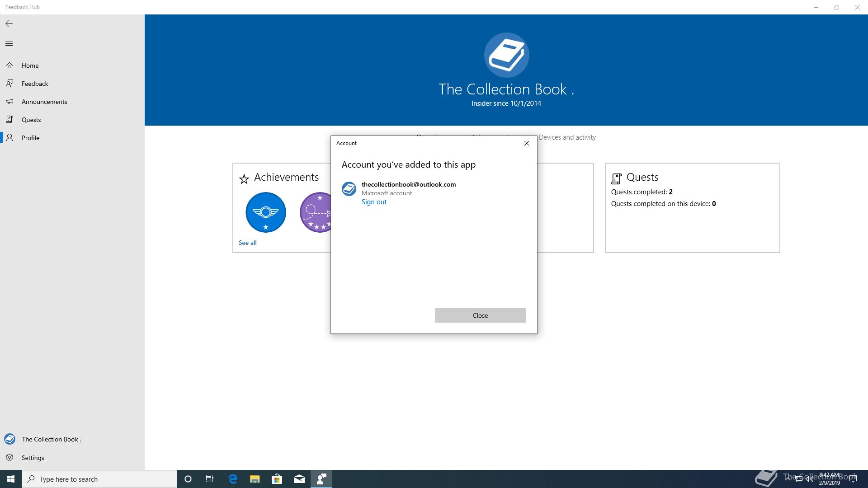Click the Feedback Hub taskbar icon

click(321, 479)
